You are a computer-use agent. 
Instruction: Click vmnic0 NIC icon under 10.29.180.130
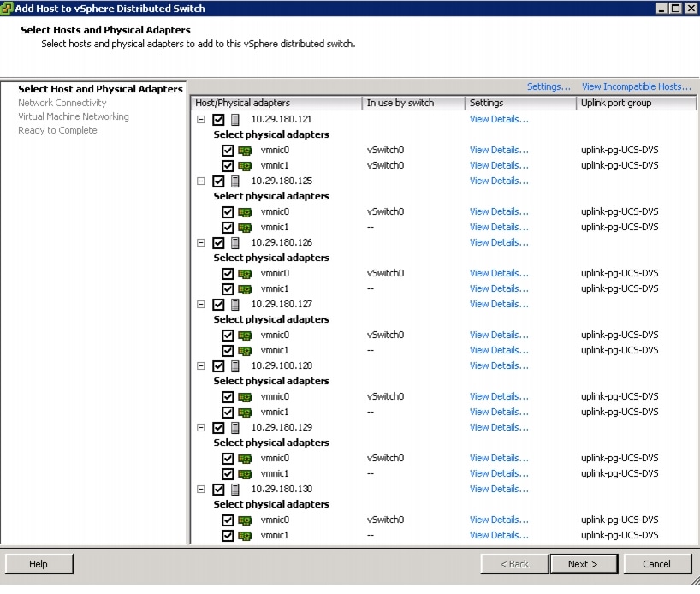pos(245,520)
